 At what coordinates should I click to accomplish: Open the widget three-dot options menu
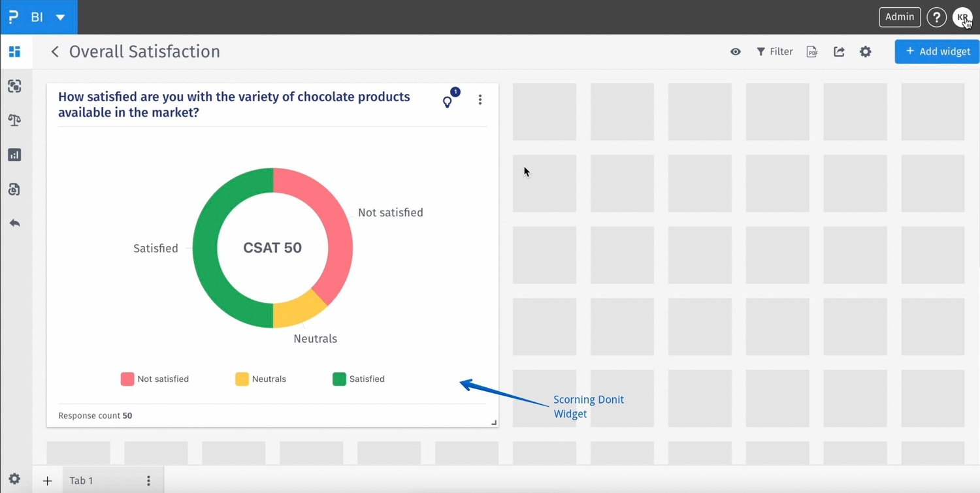click(480, 100)
